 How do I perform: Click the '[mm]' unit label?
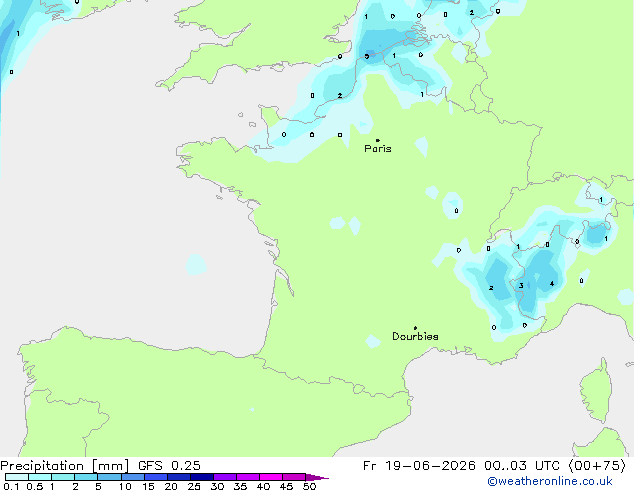click(110, 466)
